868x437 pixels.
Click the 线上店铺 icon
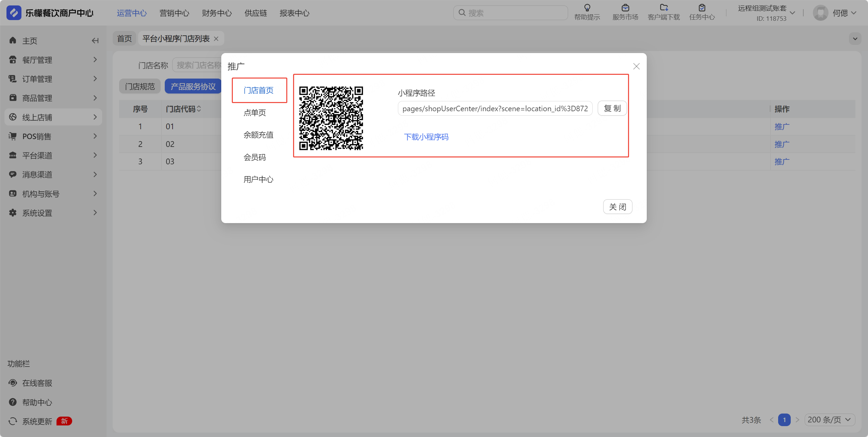pos(13,117)
